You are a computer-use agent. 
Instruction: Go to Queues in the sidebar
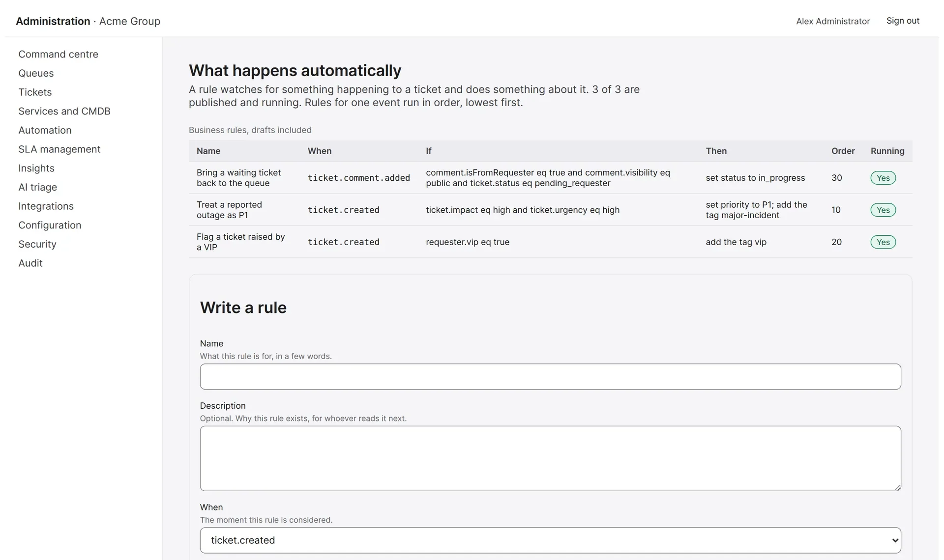coord(36,73)
